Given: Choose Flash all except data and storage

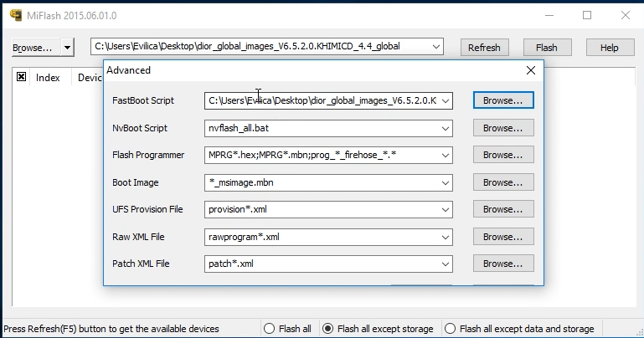Looking at the screenshot, I should click(451, 329).
